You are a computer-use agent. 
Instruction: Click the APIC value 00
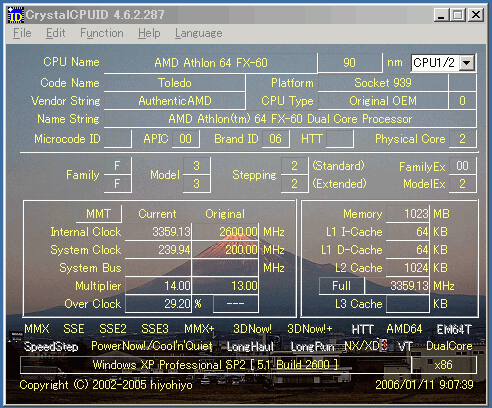coord(186,139)
